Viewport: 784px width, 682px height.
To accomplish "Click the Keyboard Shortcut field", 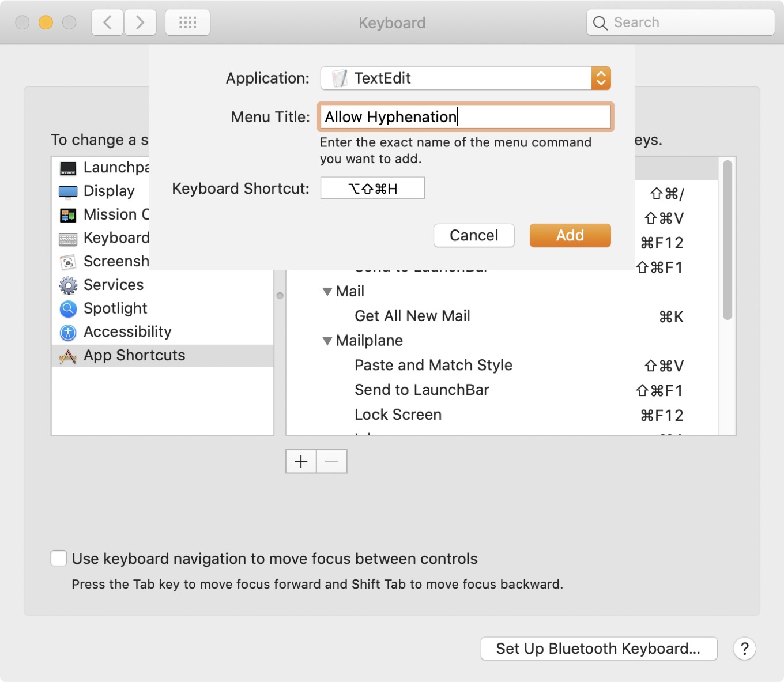I will (x=372, y=188).
